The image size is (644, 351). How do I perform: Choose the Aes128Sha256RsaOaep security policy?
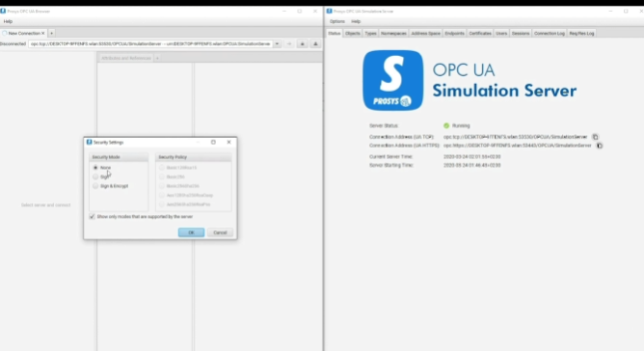coord(162,195)
